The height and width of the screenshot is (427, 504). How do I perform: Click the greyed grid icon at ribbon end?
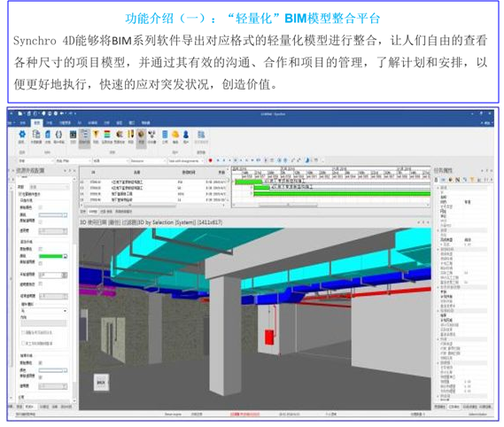201,135
